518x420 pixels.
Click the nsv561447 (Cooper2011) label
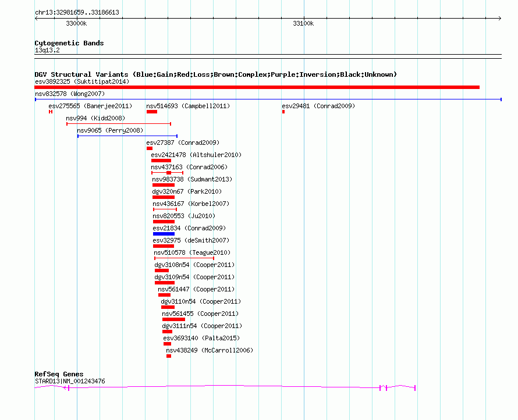coord(196,289)
